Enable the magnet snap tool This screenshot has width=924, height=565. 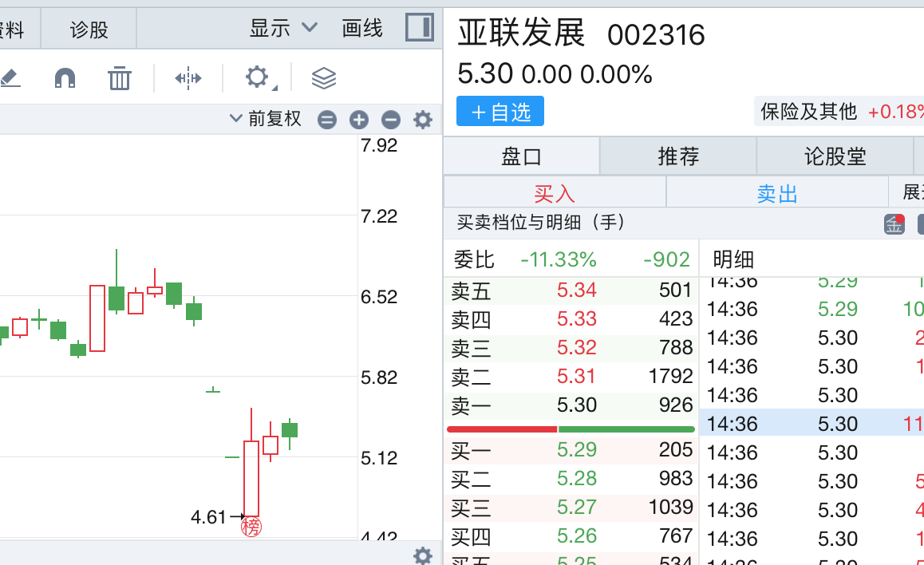pos(65,77)
